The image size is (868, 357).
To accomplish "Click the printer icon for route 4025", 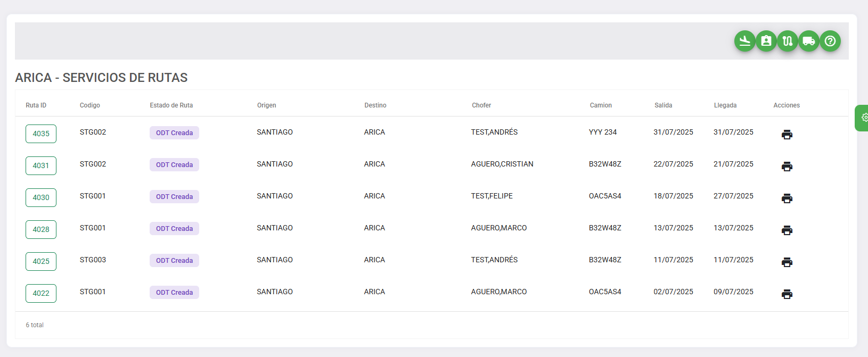I will click(x=787, y=262).
